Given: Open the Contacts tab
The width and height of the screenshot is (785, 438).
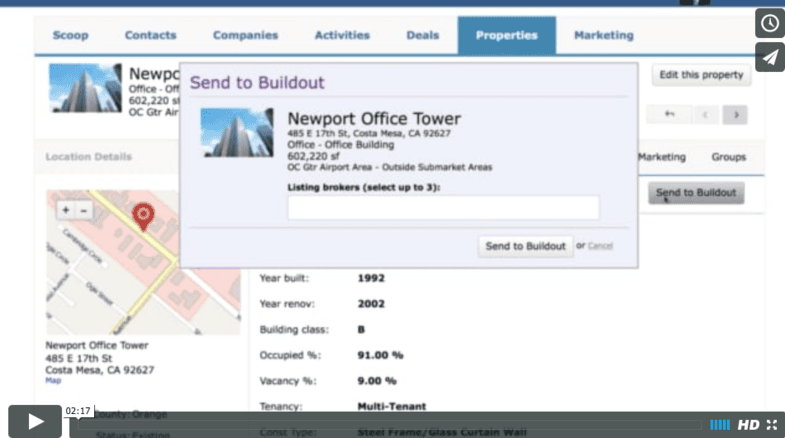Looking at the screenshot, I should click(x=150, y=35).
